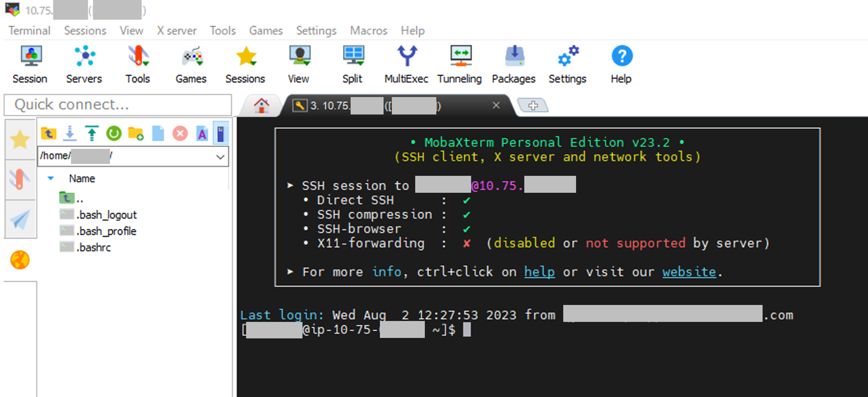Refresh the SFTP folder listing
868x397 pixels.
point(114,134)
